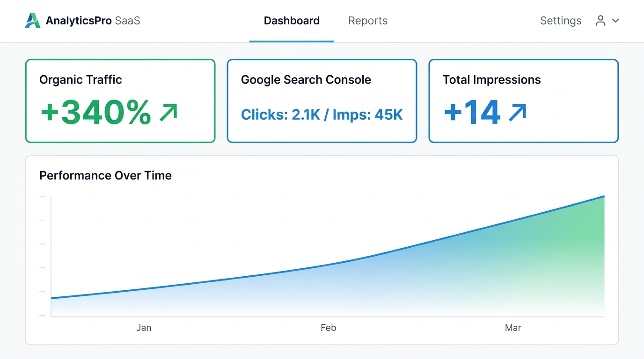The image size is (644, 359).
Task: Select the Mar label on the chart axis
Action: tap(513, 328)
